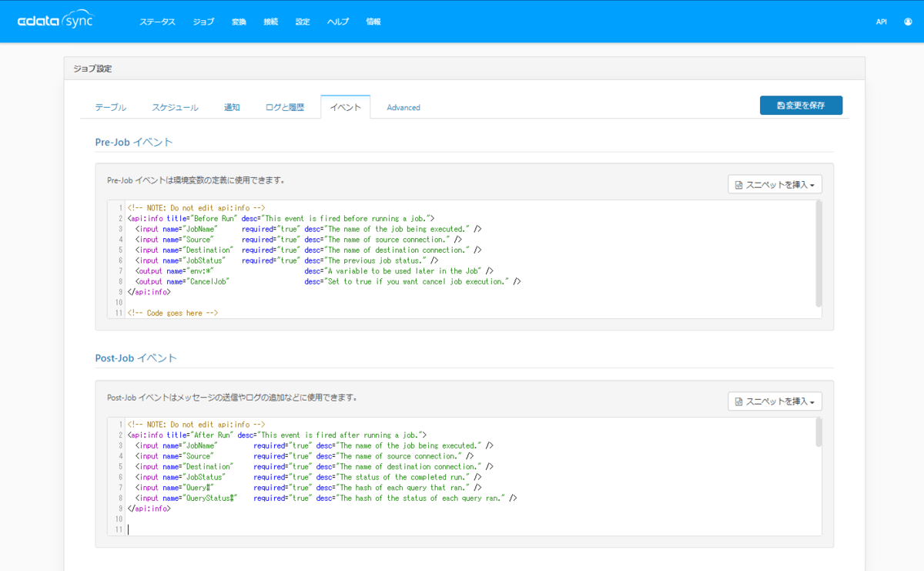Expand Post-Job スニペットを挿入 dropdown
The image size is (924, 571).
775,401
